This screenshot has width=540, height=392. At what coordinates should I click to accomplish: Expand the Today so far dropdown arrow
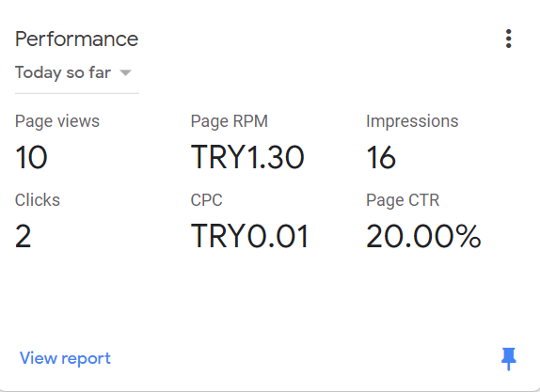tap(125, 72)
